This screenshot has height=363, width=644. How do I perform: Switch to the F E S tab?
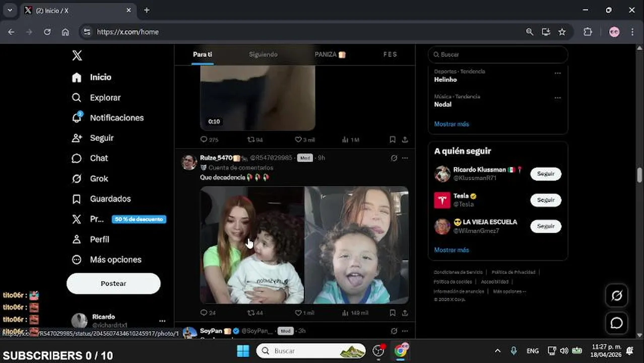click(x=390, y=54)
